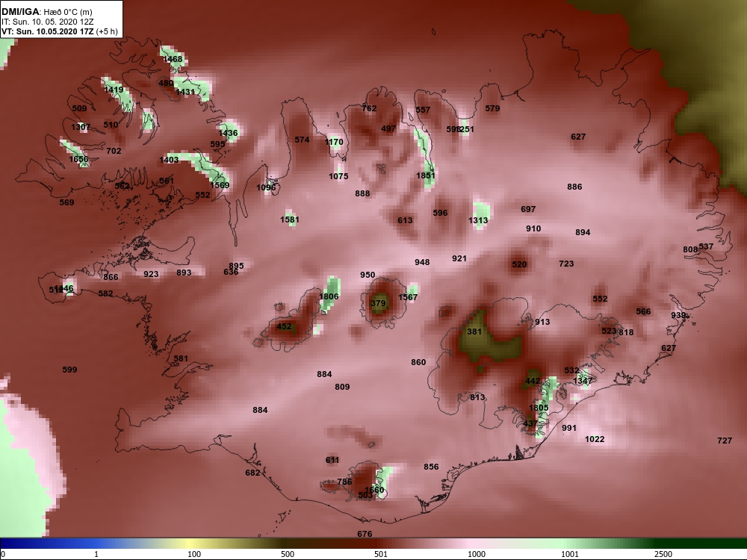This screenshot has height=560, width=747.
Task: Click the 611 value
Action: coord(332,459)
